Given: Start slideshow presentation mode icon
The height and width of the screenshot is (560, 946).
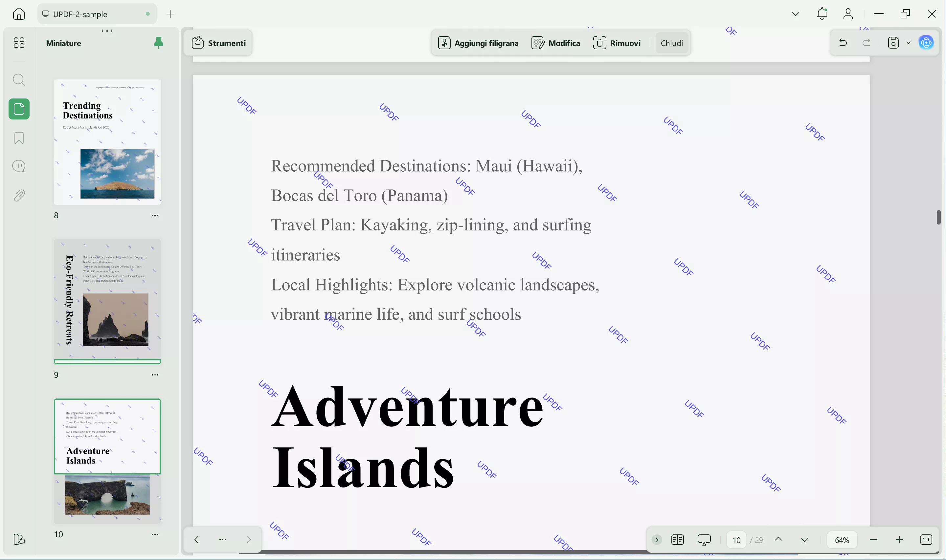Looking at the screenshot, I should coord(704,540).
